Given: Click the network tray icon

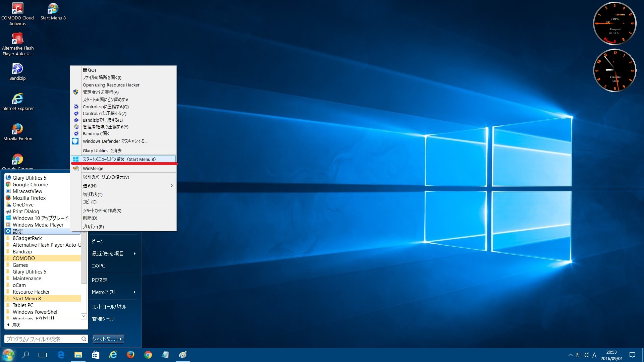Looking at the screenshot, I should click(579, 355).
